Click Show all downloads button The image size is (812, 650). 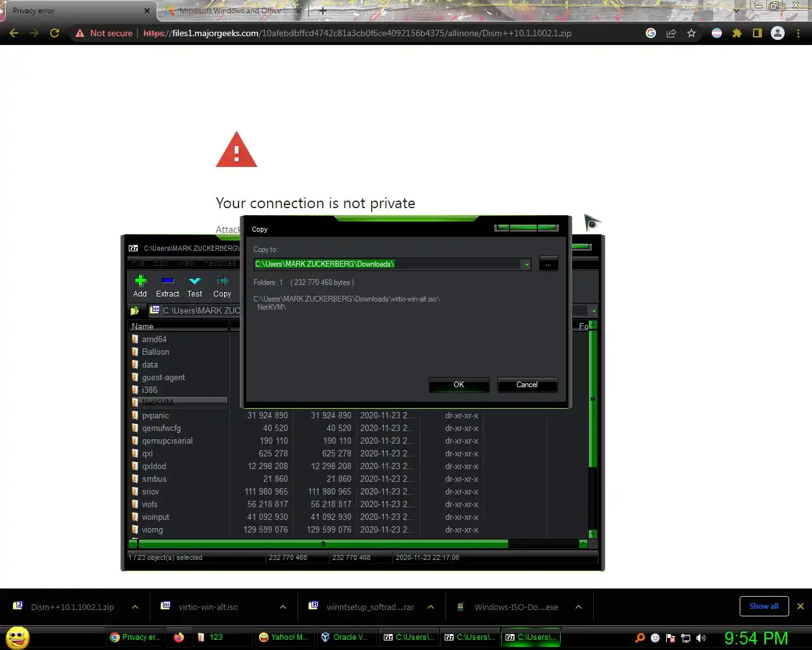764,606
